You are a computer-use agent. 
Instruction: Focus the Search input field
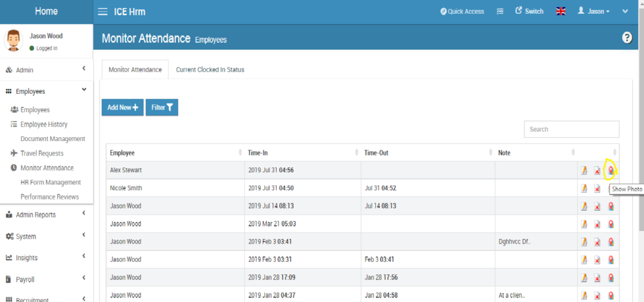coord(571,129)
